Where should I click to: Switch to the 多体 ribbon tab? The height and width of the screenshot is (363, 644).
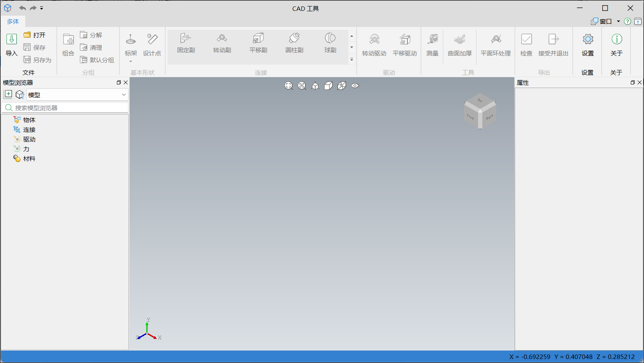(13, 21)
